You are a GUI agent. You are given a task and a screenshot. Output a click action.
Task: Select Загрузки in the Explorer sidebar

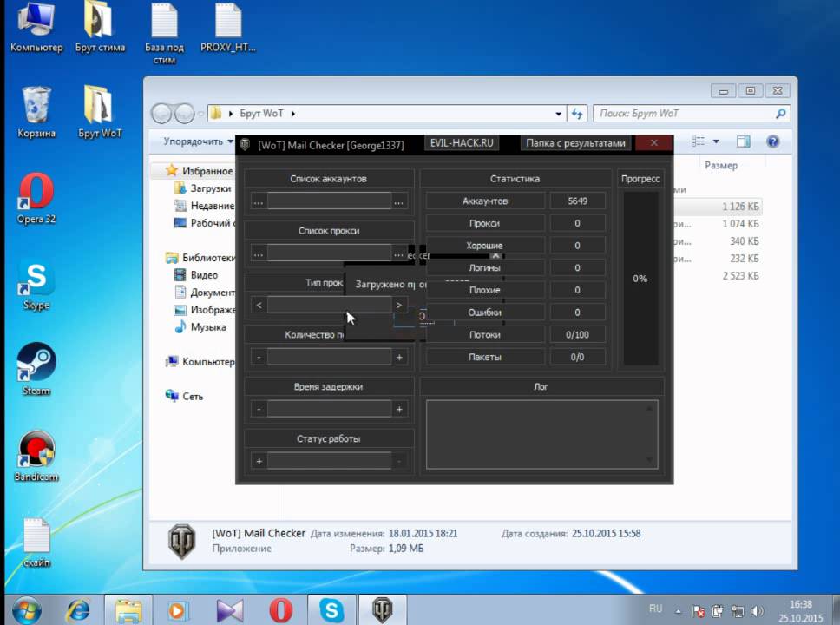click(203, 188)
